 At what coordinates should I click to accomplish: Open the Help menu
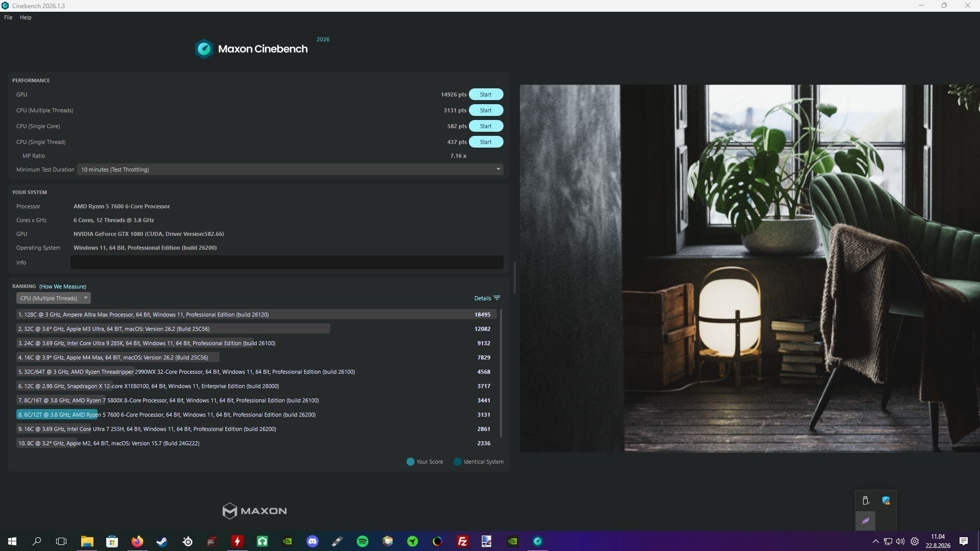[x=26, y=17]
